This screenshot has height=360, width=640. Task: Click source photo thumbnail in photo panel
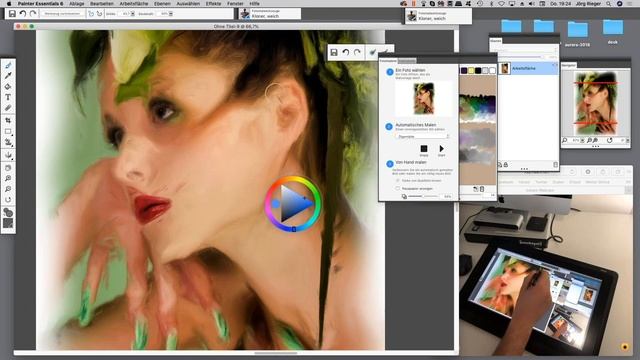pyautogui.click(x=424, y=98)
